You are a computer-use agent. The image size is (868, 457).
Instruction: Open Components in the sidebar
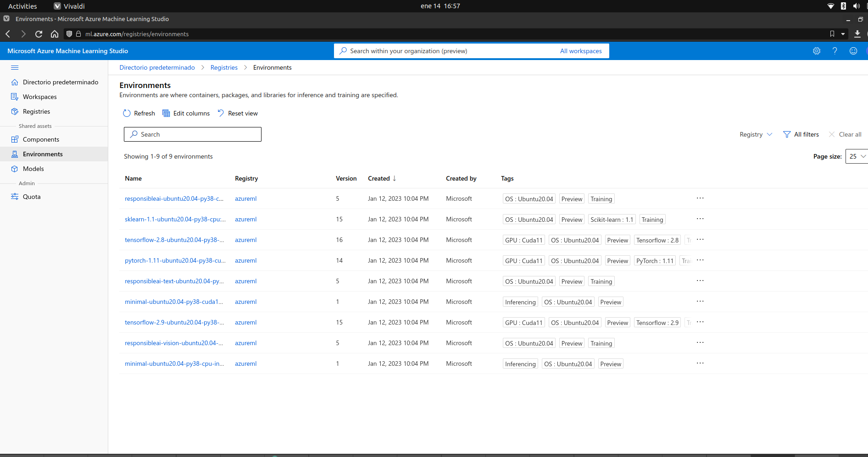[54, 139]
